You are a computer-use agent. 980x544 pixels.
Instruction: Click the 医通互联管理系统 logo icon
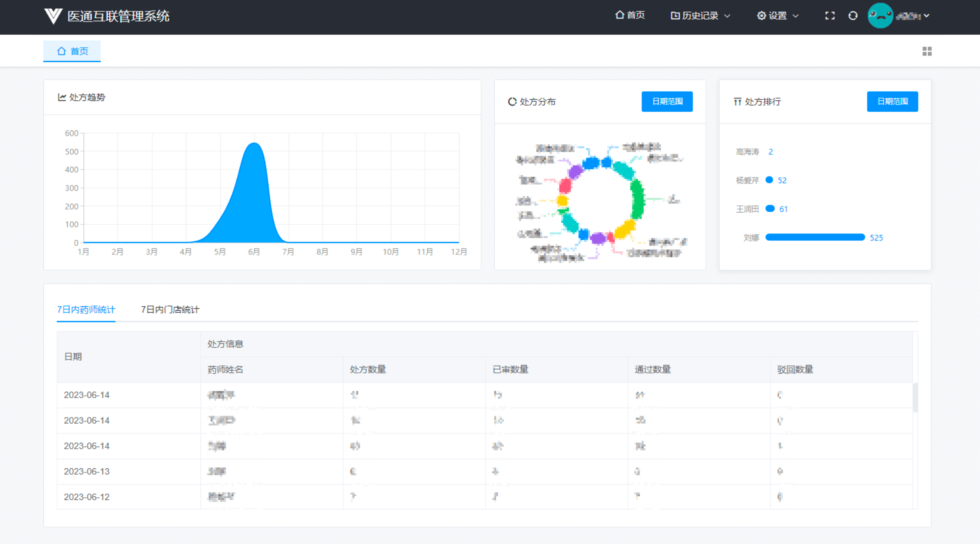(54, 16)
